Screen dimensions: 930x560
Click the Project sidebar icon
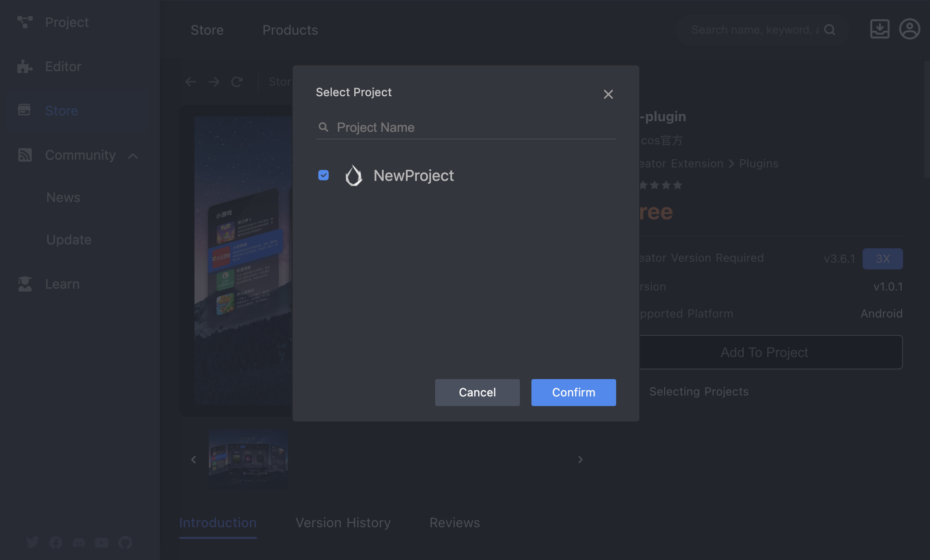click(x=25, y=22)
